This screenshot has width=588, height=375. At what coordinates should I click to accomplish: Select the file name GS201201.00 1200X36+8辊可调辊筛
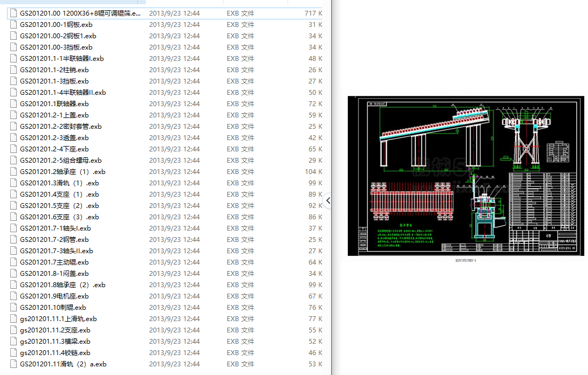tap(81, 13)
